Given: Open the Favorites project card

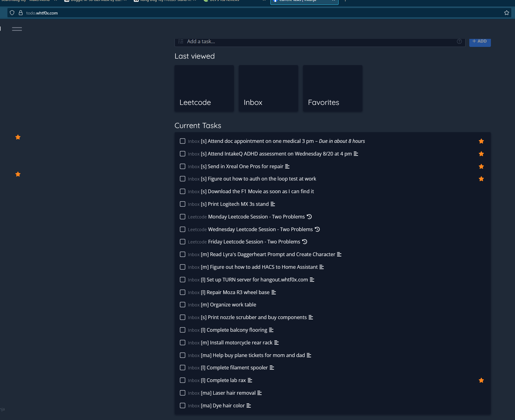Looking at the screenshot, I should pyautogui.click(x=332, y=89).
